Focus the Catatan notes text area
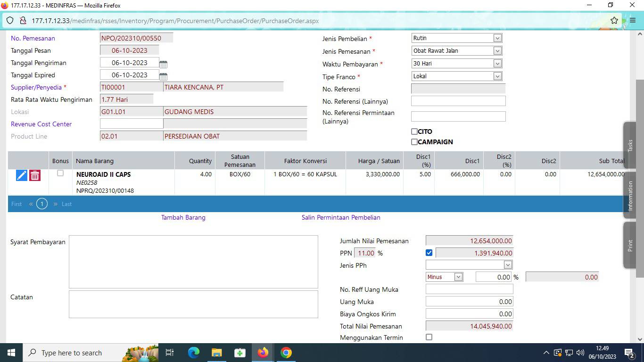 [x=193, y=304]
